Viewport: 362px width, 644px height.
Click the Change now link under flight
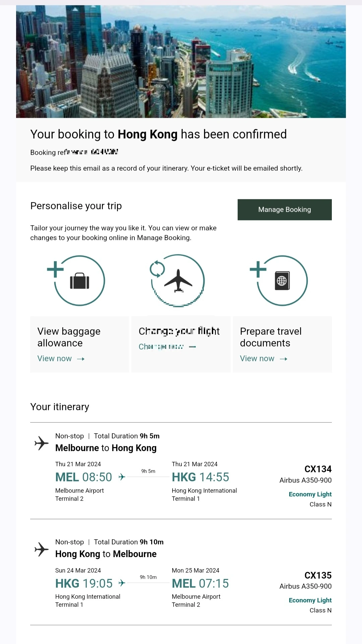pos(161,346)
